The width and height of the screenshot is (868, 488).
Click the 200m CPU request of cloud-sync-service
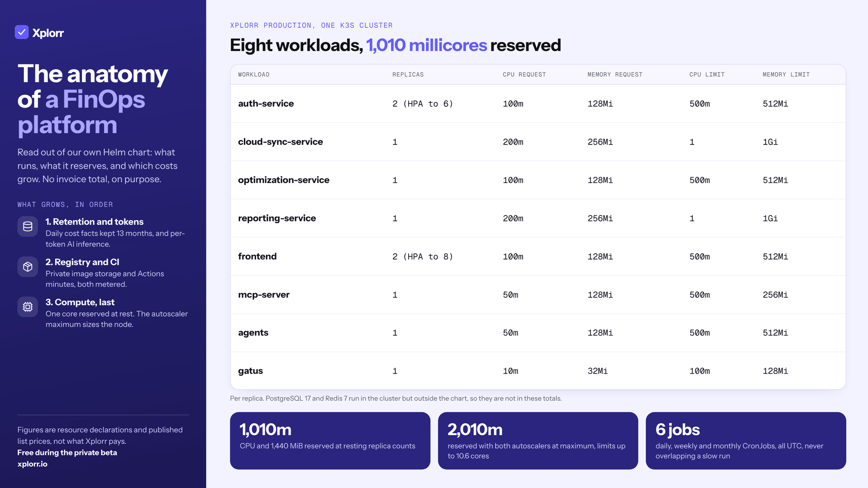[x=513, y=142]
